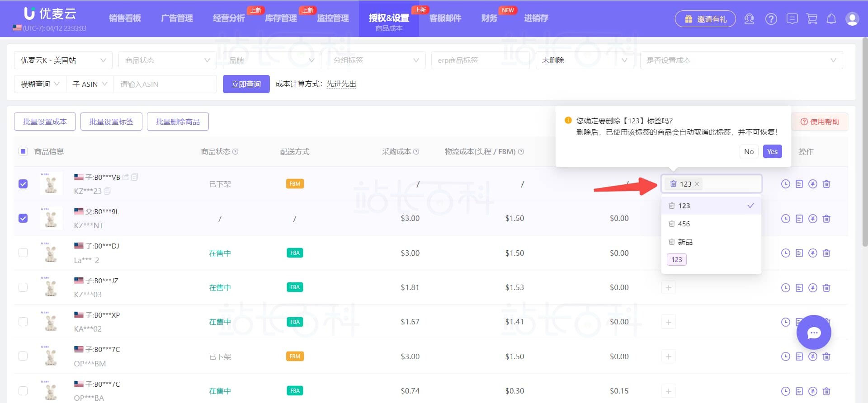Image resolution: width=868 pixels, height=403 pixels.
Task: Open the 库存管理 menu
Action: (x=281, y=18)
